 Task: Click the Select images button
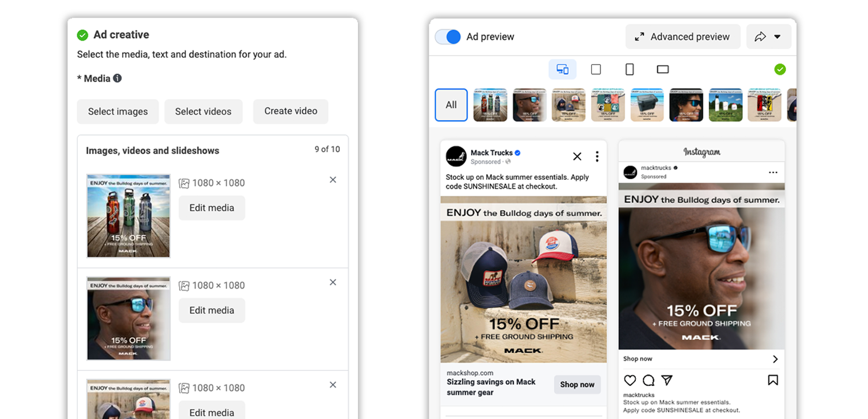tap(118, 112)
